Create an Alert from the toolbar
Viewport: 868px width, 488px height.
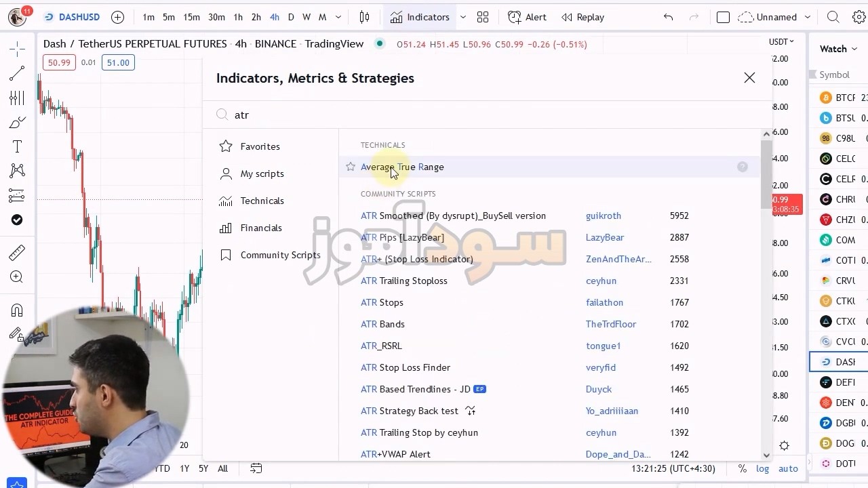(x=527, y=17)
